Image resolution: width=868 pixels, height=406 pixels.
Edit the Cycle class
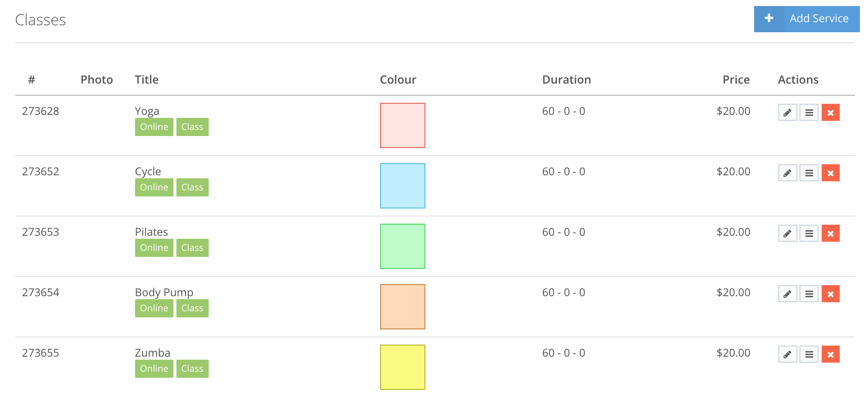tap(787, 172)
